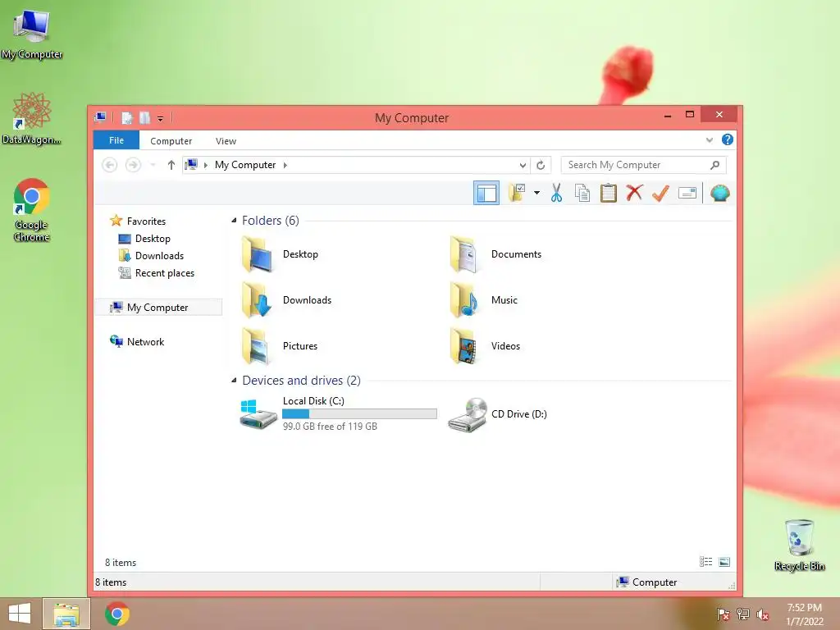The height and width of the screenshot is (630, 840).
Task: Select CD Drive (D:)
Action: (498, 413)
